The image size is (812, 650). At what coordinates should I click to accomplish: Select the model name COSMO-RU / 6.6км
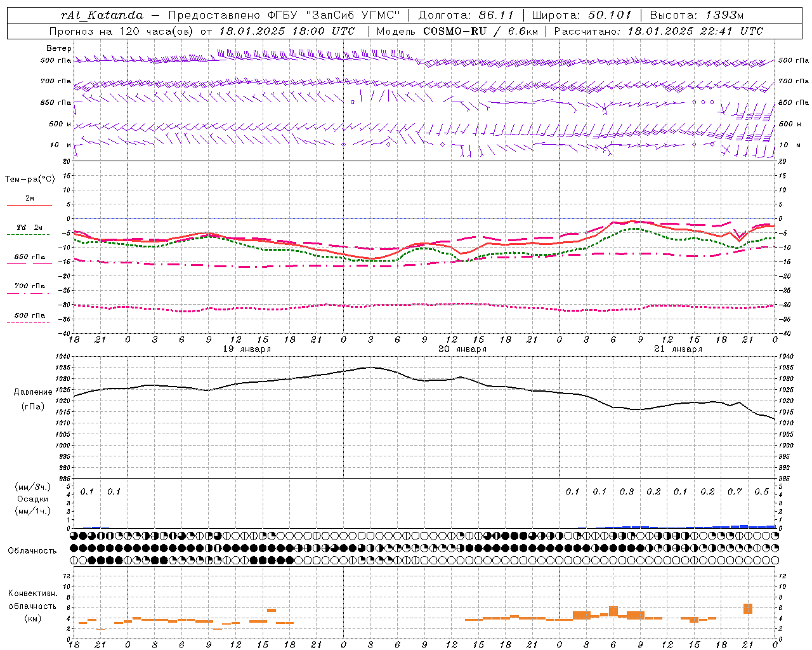(481, 31)
